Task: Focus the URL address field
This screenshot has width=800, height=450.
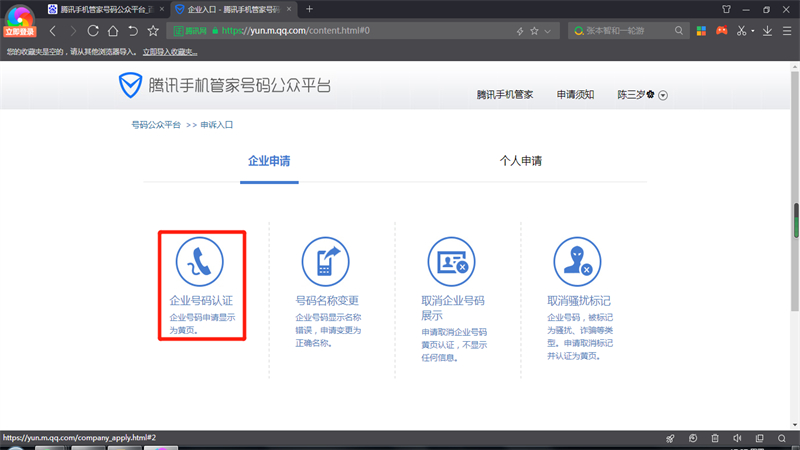Action: (365, 31)
